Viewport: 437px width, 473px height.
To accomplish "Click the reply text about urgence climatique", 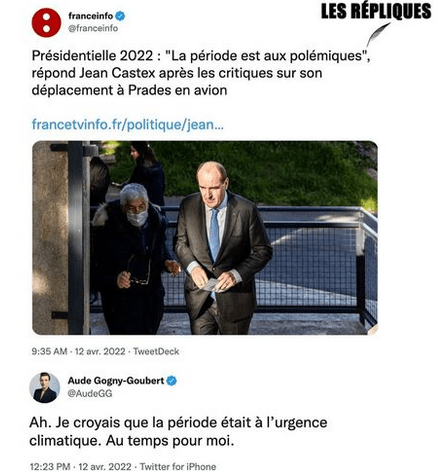I will click(178, 432).
